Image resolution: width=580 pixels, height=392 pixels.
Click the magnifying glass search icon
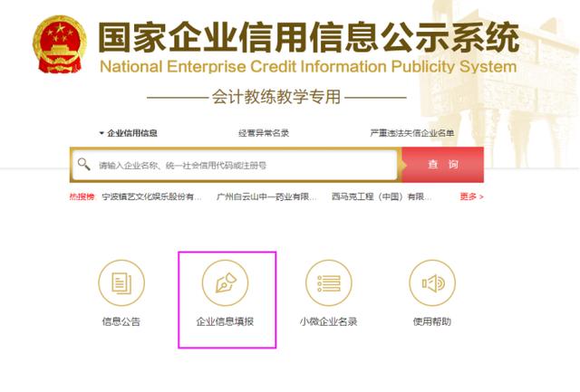(83, 164)
